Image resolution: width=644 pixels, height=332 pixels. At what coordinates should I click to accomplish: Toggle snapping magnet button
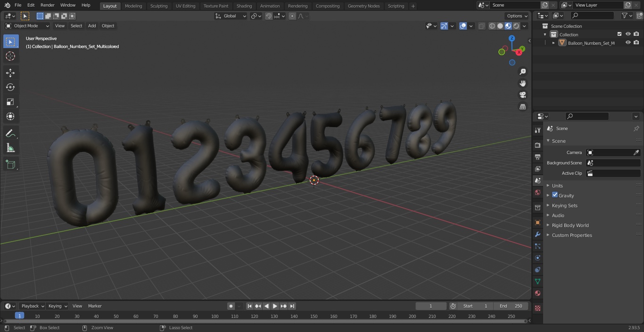269,16
